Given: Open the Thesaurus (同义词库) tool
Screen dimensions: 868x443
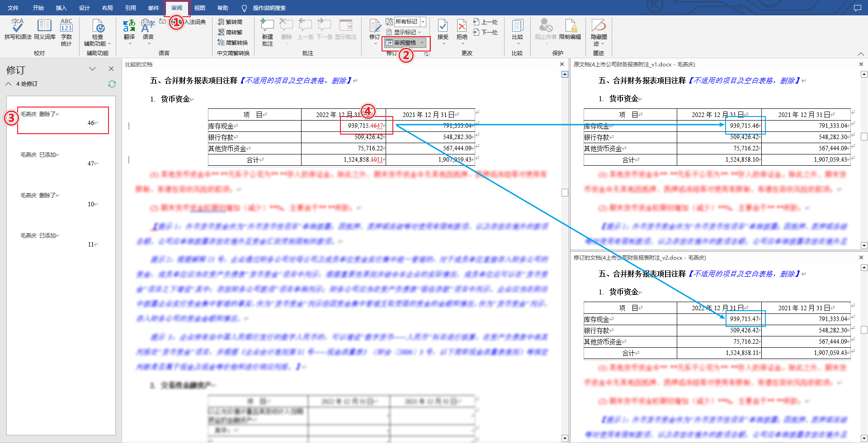Looking at the screenshot, I should (x=44, y=29).
